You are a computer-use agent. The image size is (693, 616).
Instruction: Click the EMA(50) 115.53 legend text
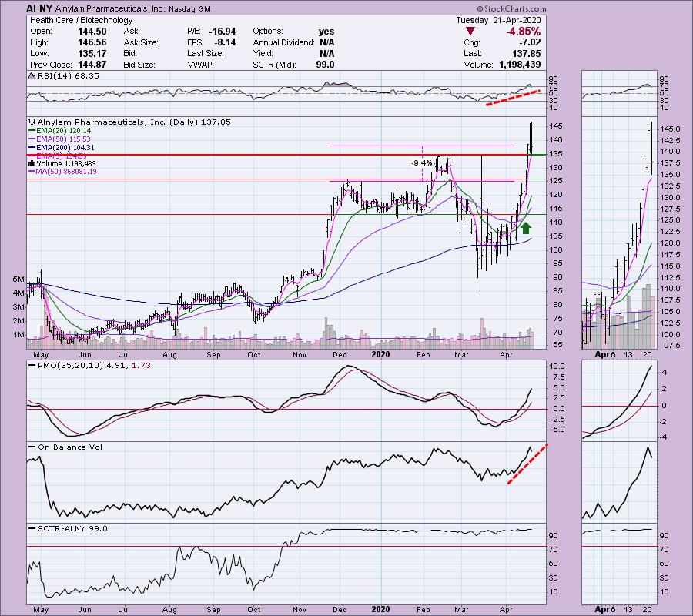(64, 139)
